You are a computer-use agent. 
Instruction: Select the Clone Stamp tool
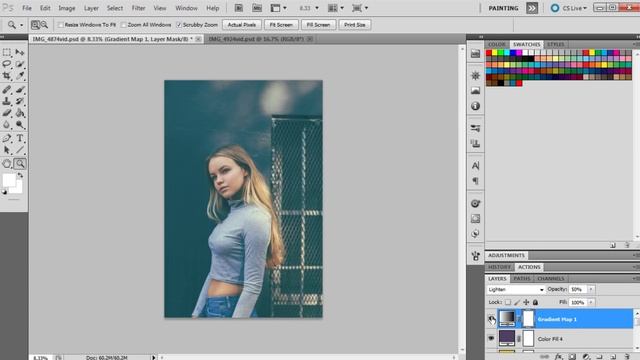click(x=7, y=101)
